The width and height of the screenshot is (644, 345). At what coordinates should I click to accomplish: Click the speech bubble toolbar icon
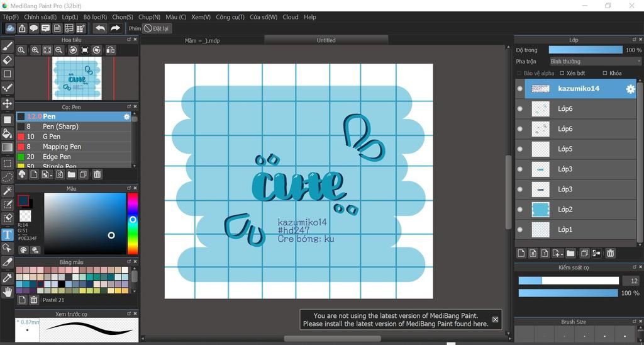pyautogui.click(x=34, y=28)
